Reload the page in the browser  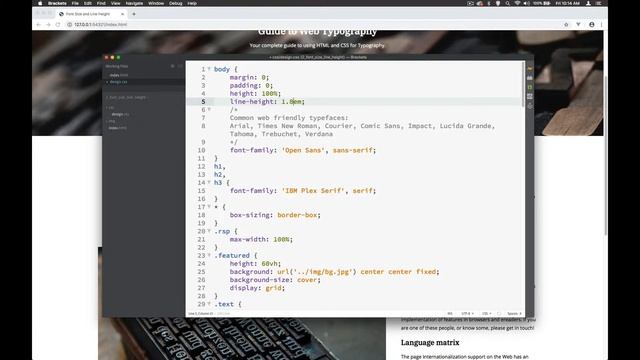pyautogui.click(x=58, y=24)
